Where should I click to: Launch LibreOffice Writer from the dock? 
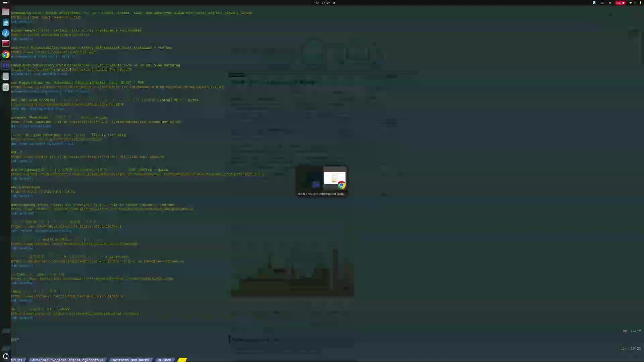(5, 22)
